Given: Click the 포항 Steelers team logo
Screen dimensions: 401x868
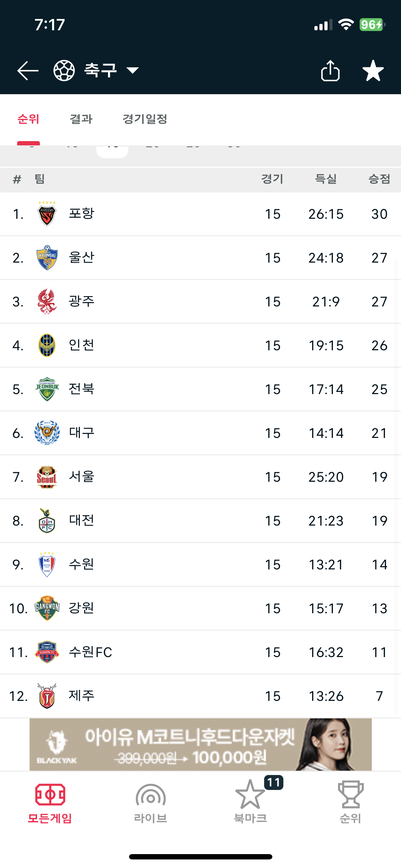Looking at the screenshot, I should [47, 213].
